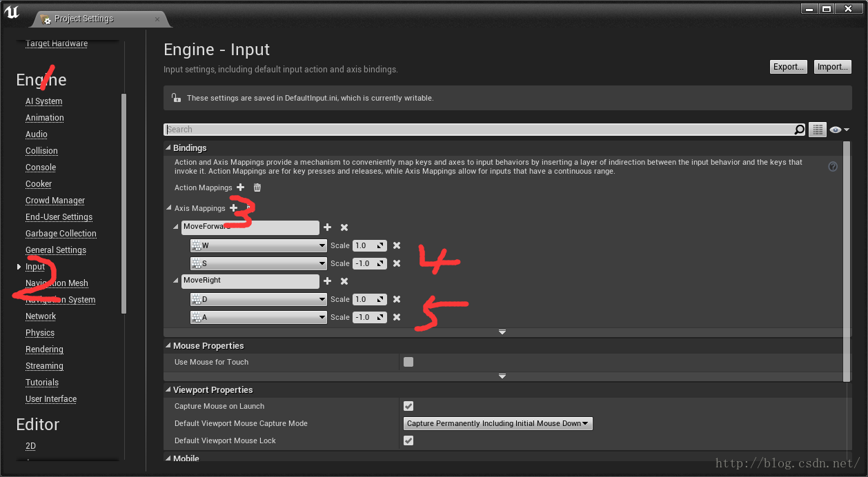868x477 pixels.
Task: Open the eye view options menu
Action: 839,130
